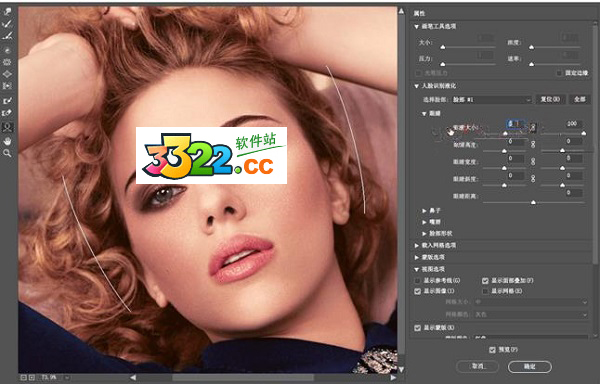Open the canvas zoom percentage dropdown
Image resolution: width=600 pixels, height=384 pixels.
tap(67, 377)
